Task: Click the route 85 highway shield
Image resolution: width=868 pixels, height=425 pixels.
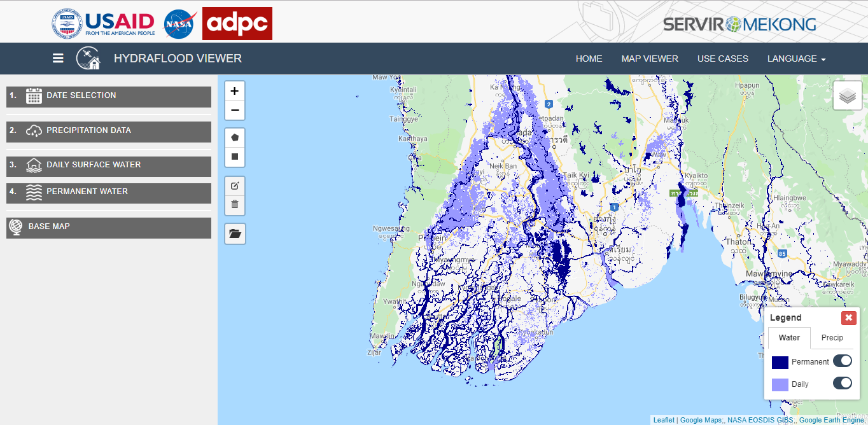Action: [x=781, y=254]
